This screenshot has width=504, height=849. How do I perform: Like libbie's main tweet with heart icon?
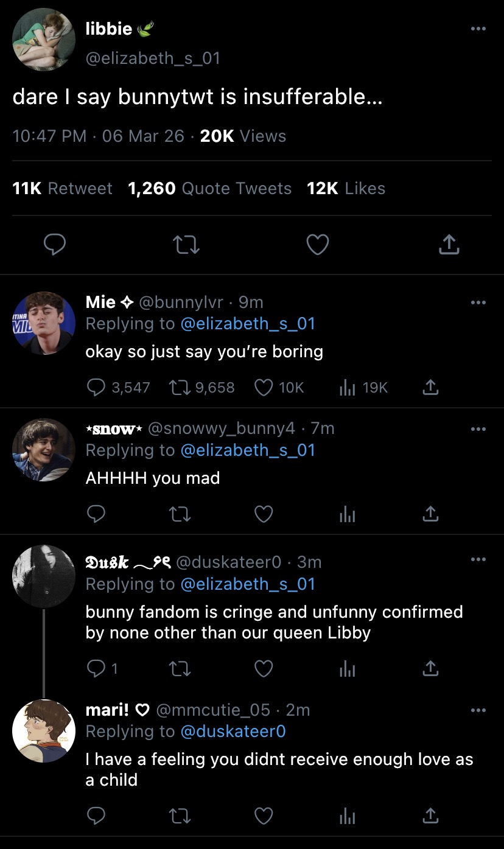click(317, 245)
